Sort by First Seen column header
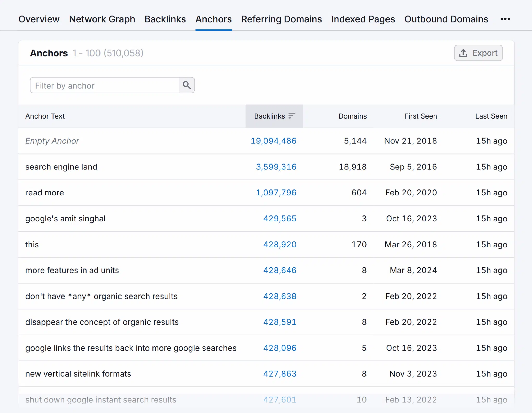This screenshot has width=532, height=413. tap(421, 116)
